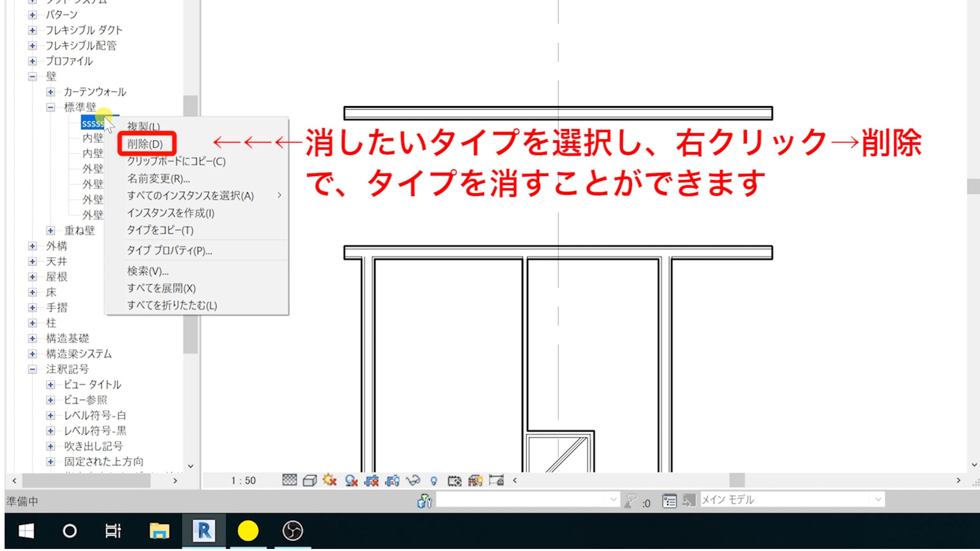Click the Temporary Hide/Isolate glasses icon
Image resolution: width=980 pixels, height=551 pixels.
click(x=413, y=480)
